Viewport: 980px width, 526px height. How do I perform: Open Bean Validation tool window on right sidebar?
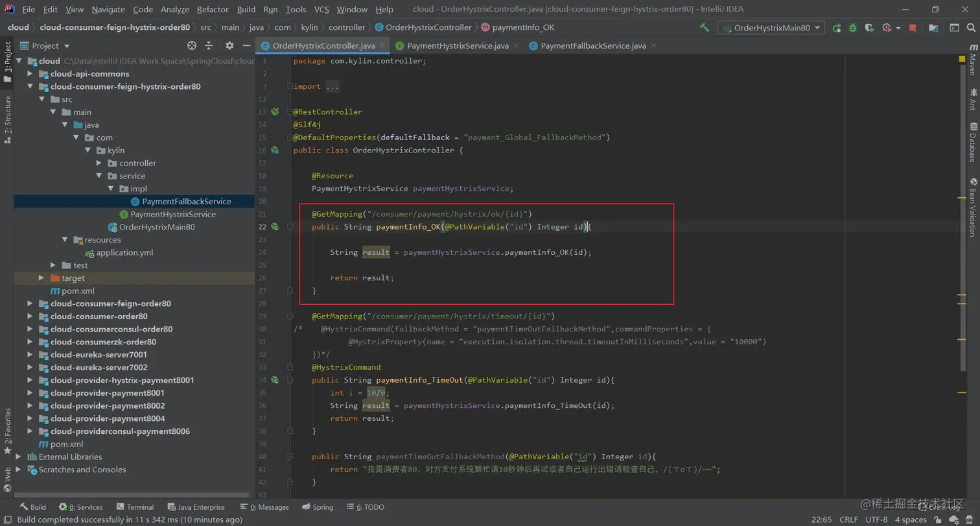click(x=973, y=207)
